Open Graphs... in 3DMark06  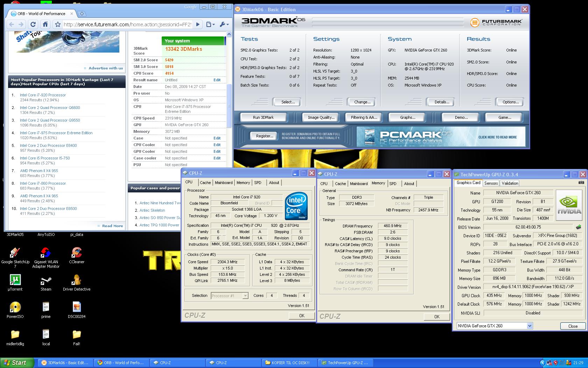(407, 117)
